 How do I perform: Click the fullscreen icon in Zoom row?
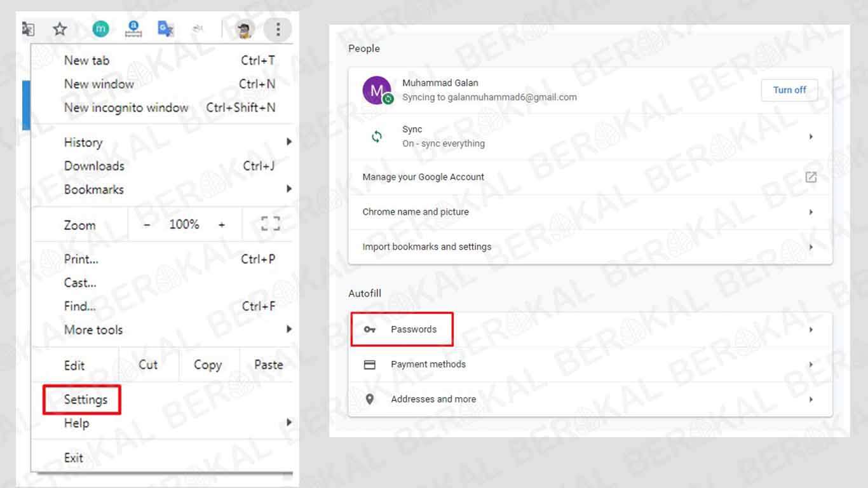coord(270,224)
